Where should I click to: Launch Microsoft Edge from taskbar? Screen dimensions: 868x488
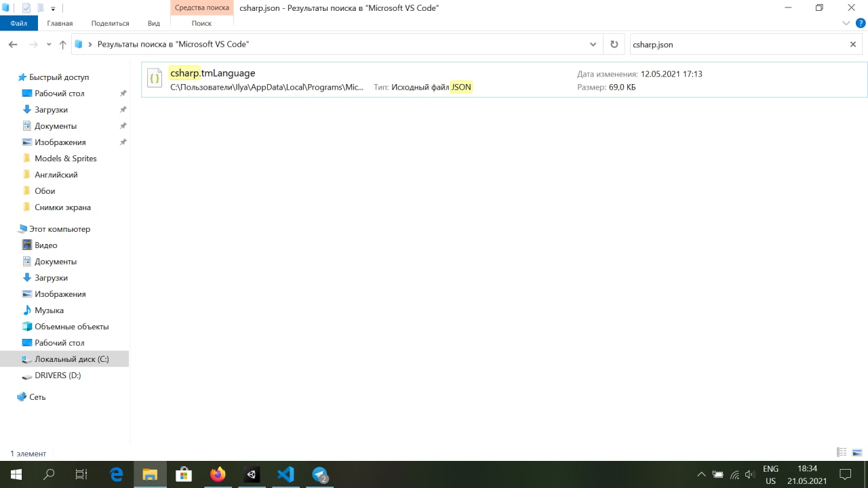point(116,474)
